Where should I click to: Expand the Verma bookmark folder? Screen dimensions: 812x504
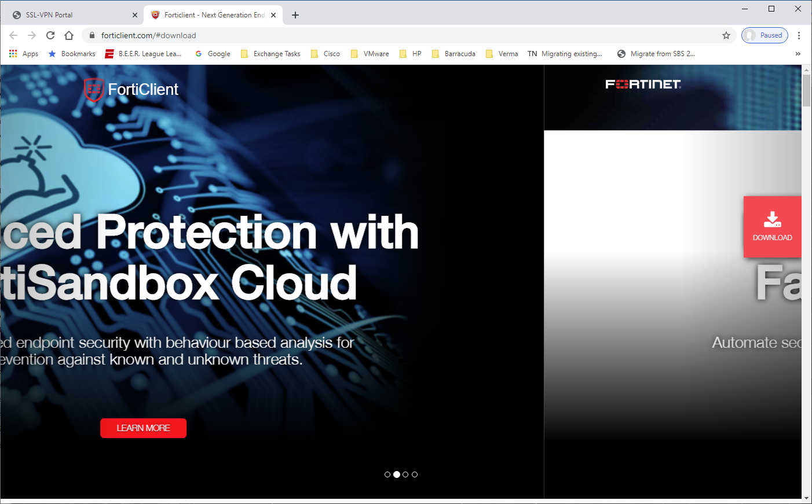click(x=502, y=54)
